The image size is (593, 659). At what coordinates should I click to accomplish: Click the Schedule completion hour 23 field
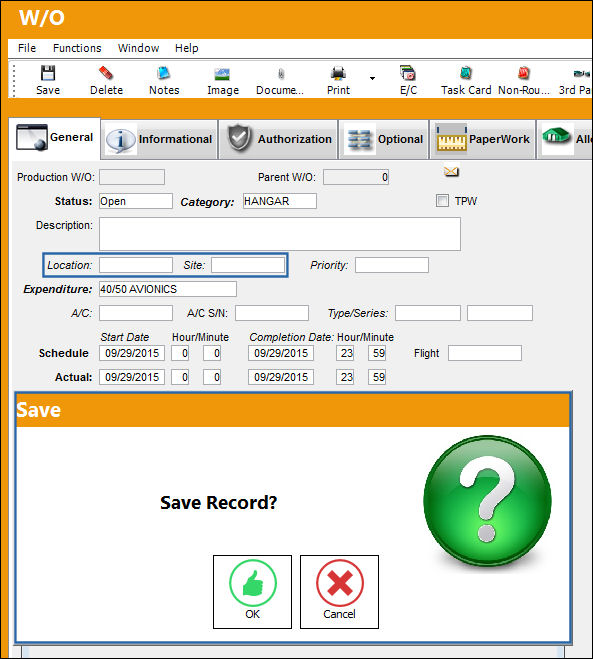tap(345, 353)
